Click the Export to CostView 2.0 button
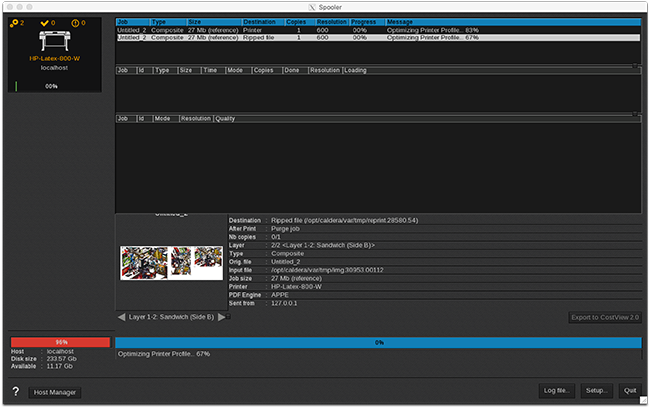 (x=604, y=317)
